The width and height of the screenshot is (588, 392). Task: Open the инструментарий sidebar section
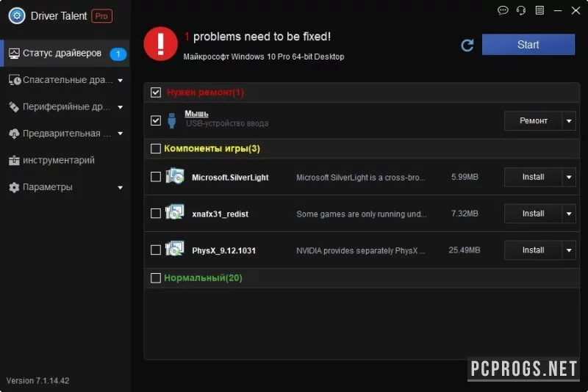(x=65, y=160)
